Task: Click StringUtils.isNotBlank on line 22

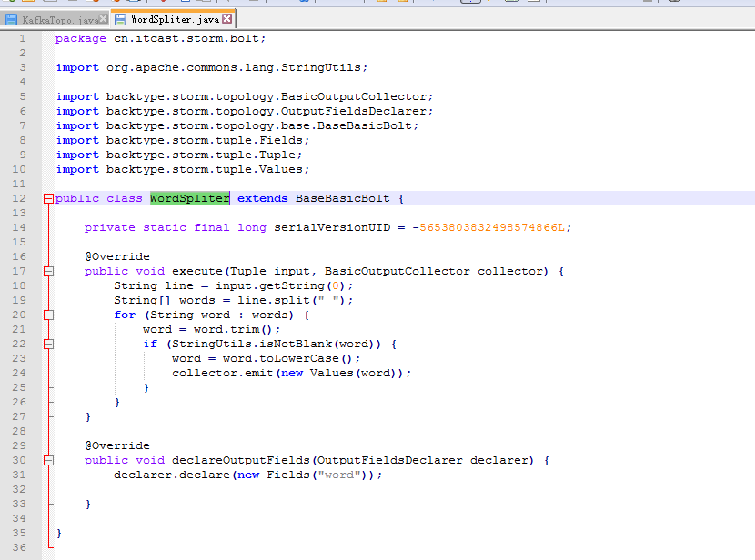Action: [x=252, y=344]
